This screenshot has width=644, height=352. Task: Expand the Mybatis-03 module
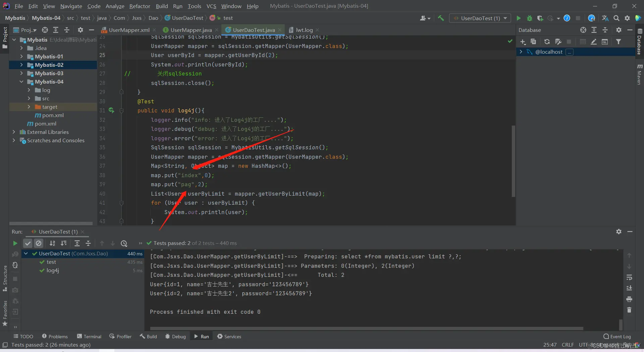pyautogui.click(x=21, y=73)
